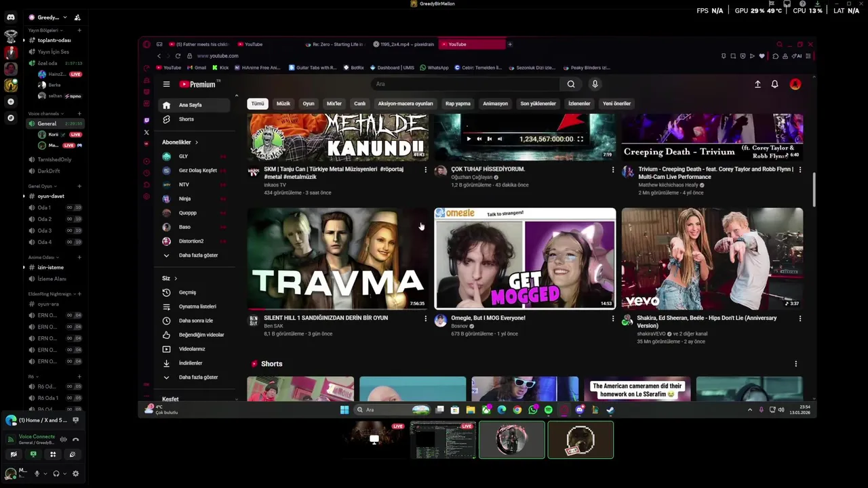Open options for Omegle MOG video

(613, 319)
